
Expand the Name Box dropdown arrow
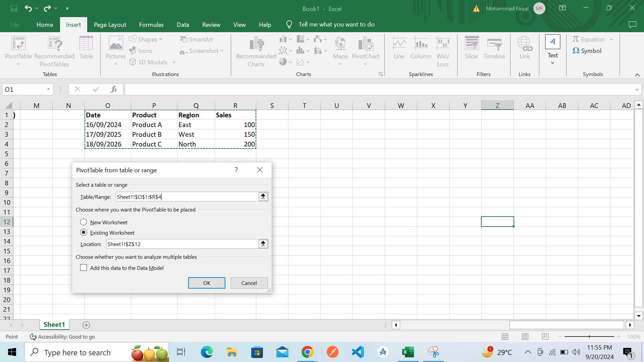tap(48, 89)
